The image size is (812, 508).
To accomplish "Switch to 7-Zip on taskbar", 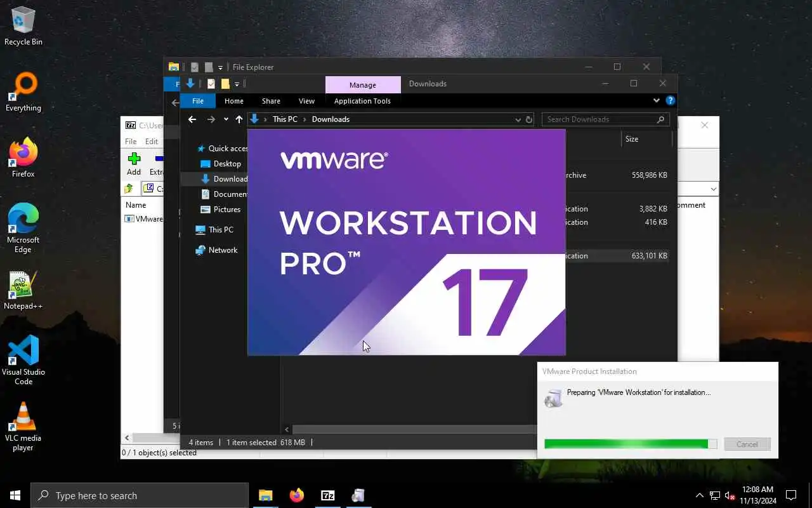I will pyautogui.click(x=328, y=495).
